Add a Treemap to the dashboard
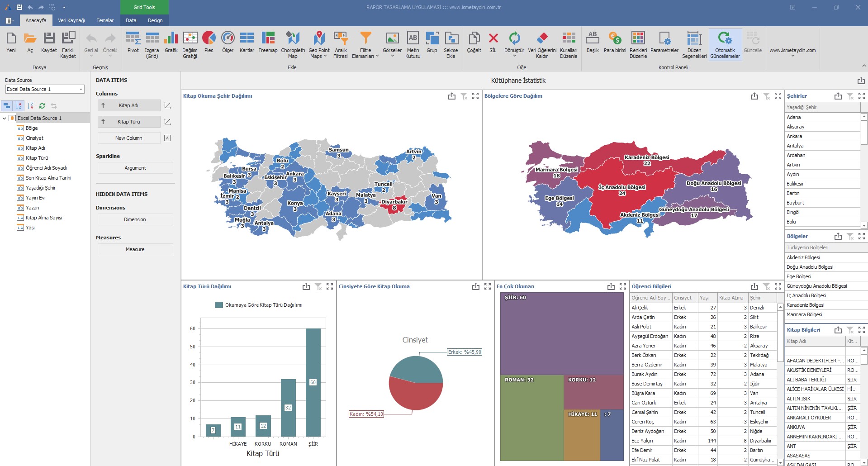Screen dimensions: 868x466 click(x=268, y=44)
